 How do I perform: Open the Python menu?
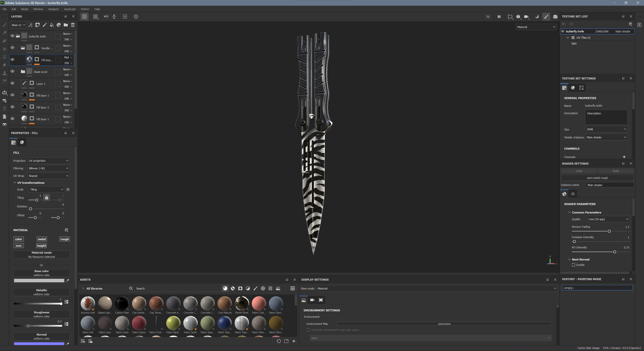tap(85, 9)
